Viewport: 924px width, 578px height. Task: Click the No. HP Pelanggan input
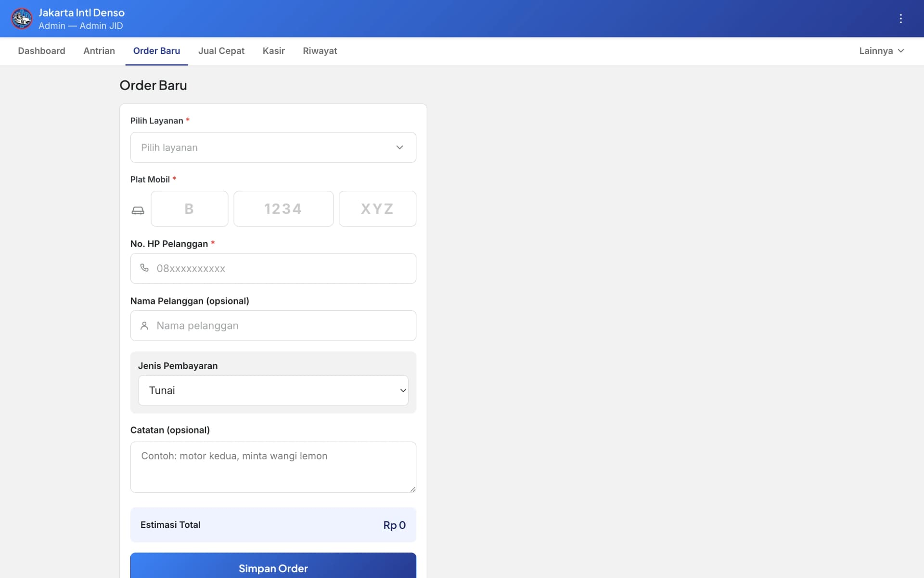(273, 268)
